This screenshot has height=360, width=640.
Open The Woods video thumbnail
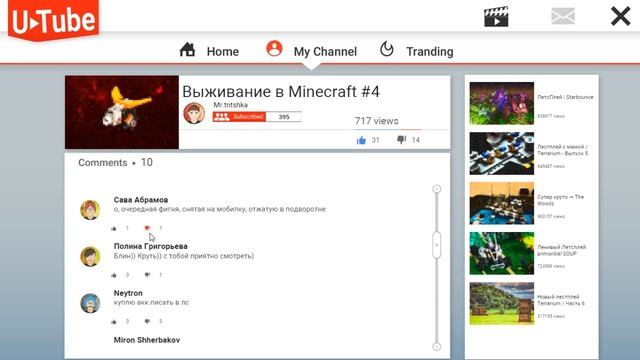[502, 203]
